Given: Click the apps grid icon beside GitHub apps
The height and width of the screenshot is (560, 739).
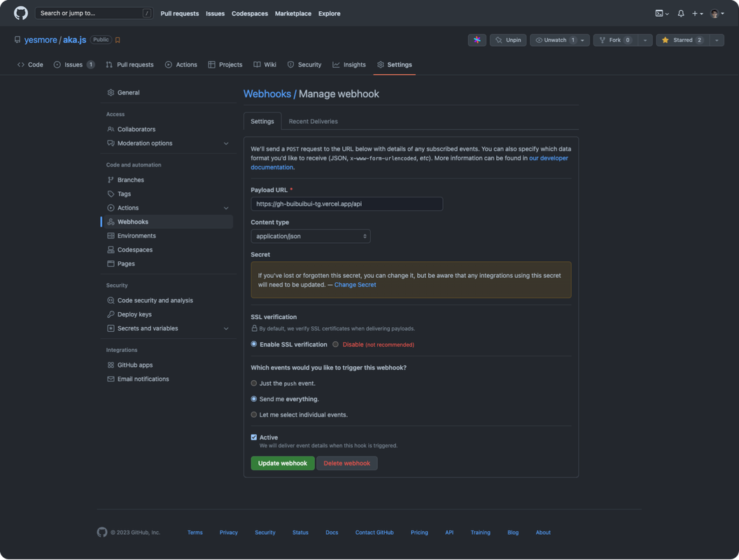Looking at the screenshot, I should pos(111,365).
